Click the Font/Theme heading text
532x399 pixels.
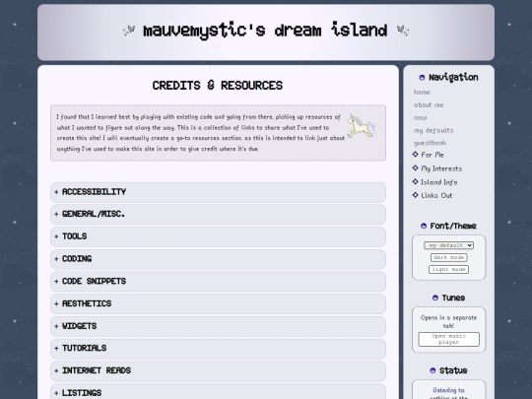pos(453,226)
